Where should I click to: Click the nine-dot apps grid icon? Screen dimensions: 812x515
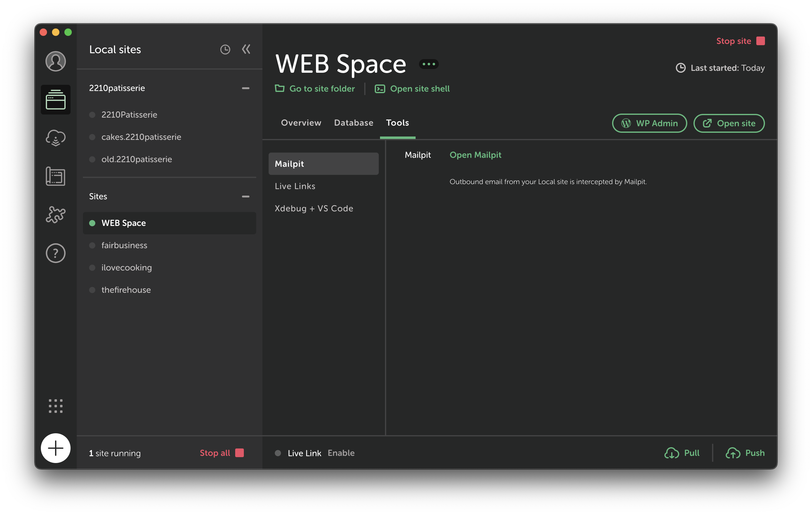tap(56, 406)
